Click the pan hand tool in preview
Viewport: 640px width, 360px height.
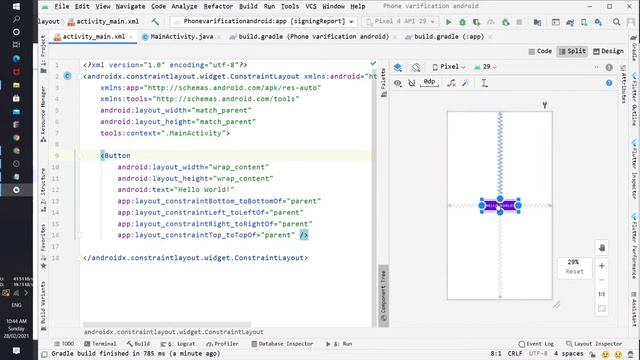click(x=602, y=248)
